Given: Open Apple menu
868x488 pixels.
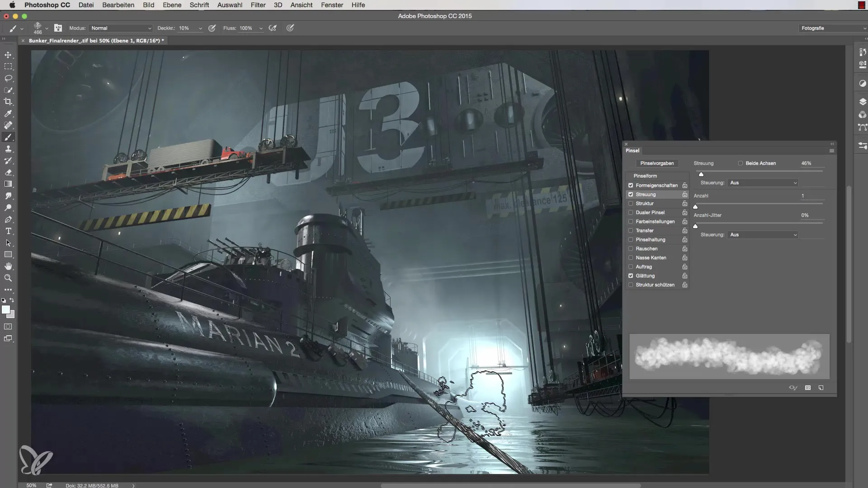Looking at the screenshot, I should coord(12,5).
